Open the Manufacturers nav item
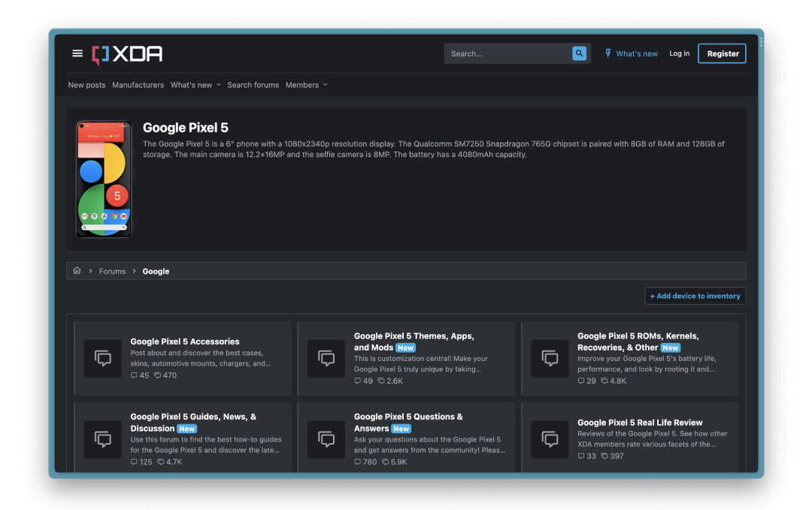Image resolution: width=812 pixels, height=510 pixels. [138, 85]
